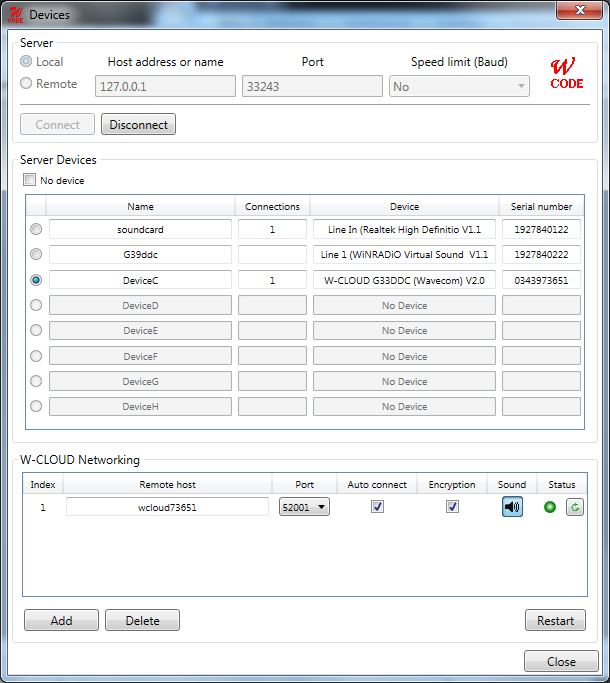Image resolution: width=610 pixels, height=683 pixels.
Task: Open the Port 52001 dropdown
Action: [x=304, y=507]
